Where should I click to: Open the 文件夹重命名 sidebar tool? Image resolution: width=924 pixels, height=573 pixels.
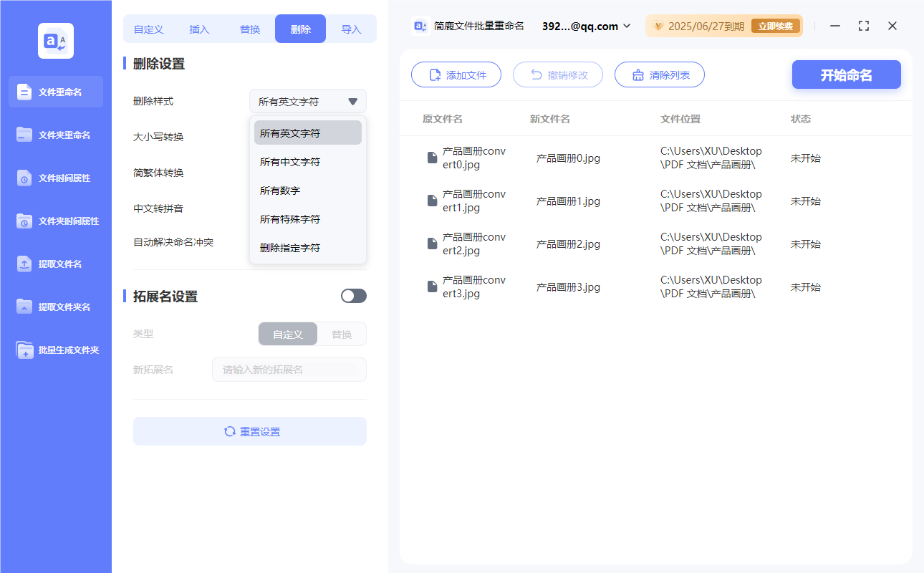(56, 135)
